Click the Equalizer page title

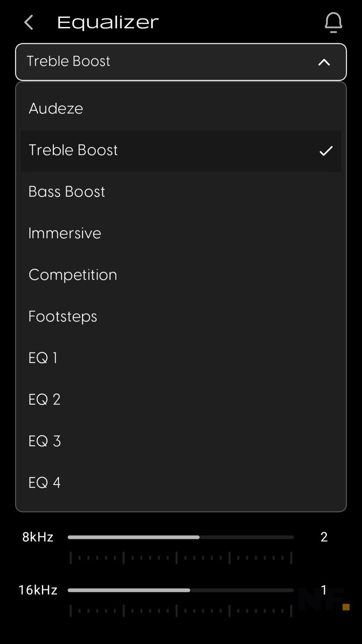pos(108,23)
